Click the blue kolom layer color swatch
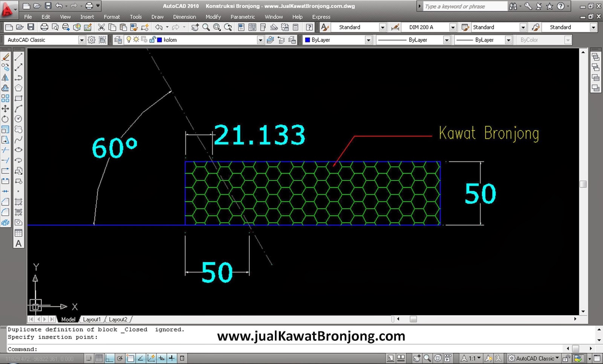 coord(159,40)
